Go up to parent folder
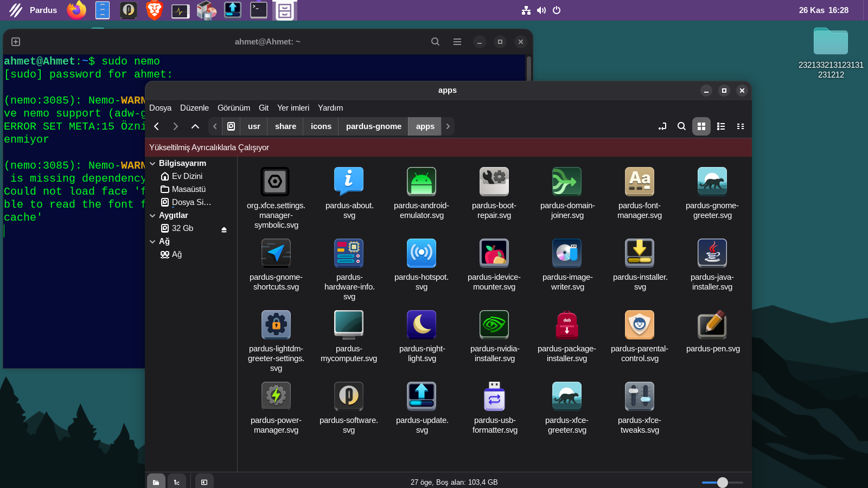Viewport: 868px width, 488px height. pos(195,126)
